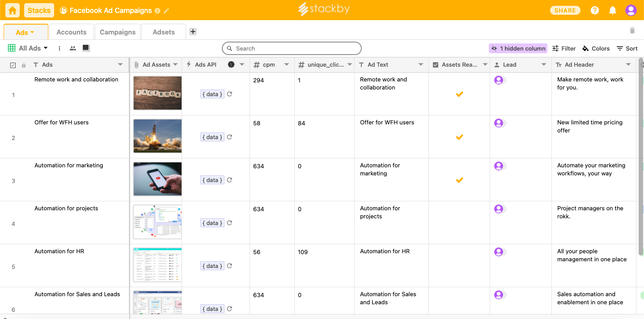Image resolution: width=644 pixels, height=319 pixels.
Task: Refresh Ads API data in row 1
Action: coord(229,94)
